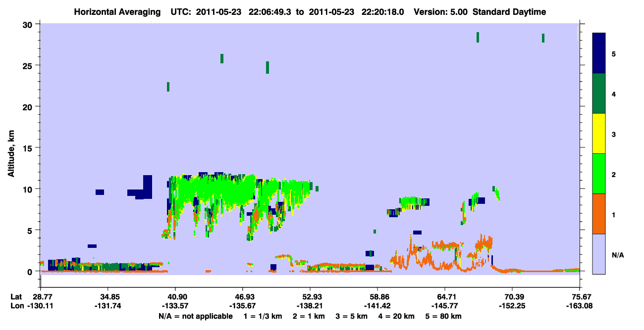Click longitude value "-152.25"
This screenshot has height=330, width=644.
pyautogui.click(x=512, y=306)
